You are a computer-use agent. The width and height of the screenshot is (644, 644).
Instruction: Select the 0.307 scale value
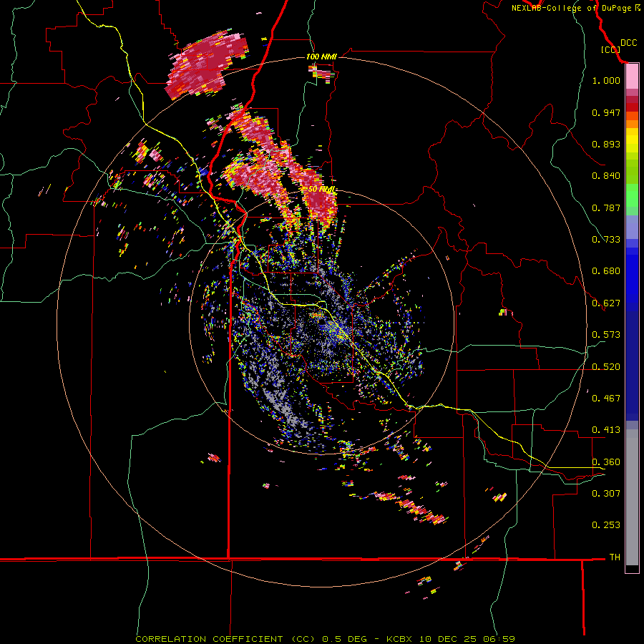(x=606, y=494)
